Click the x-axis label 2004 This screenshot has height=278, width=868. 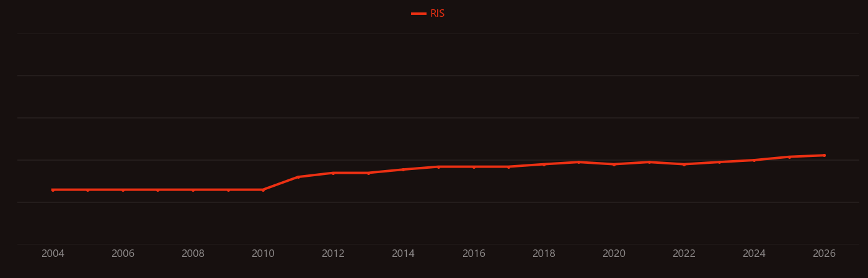(53, 254)
